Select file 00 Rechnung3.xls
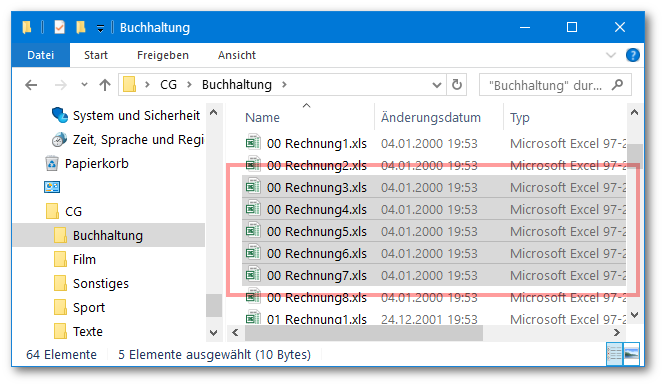The image size is (664, 386). (317, 187)
